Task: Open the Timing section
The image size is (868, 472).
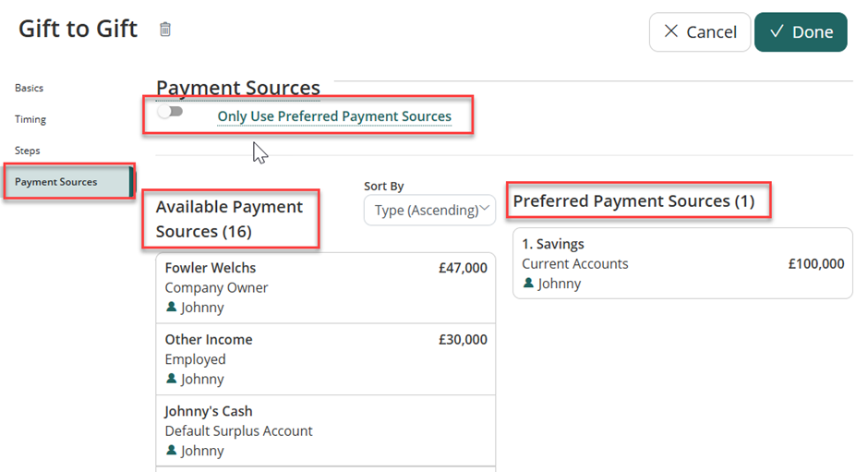Action: [30, 119]
